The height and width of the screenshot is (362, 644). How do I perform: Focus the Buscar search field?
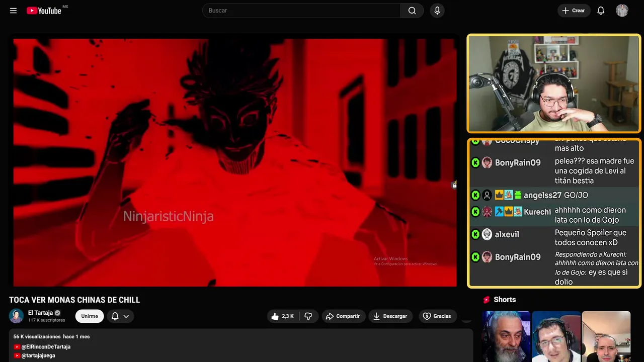pyautogui.click(x=301, y=11)
